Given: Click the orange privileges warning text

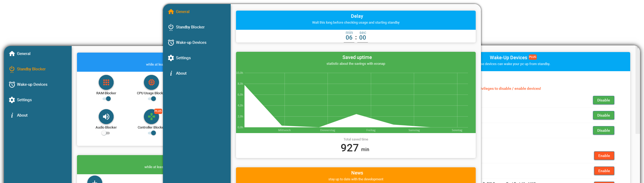Looking at the screenshot, I should 511,88.
